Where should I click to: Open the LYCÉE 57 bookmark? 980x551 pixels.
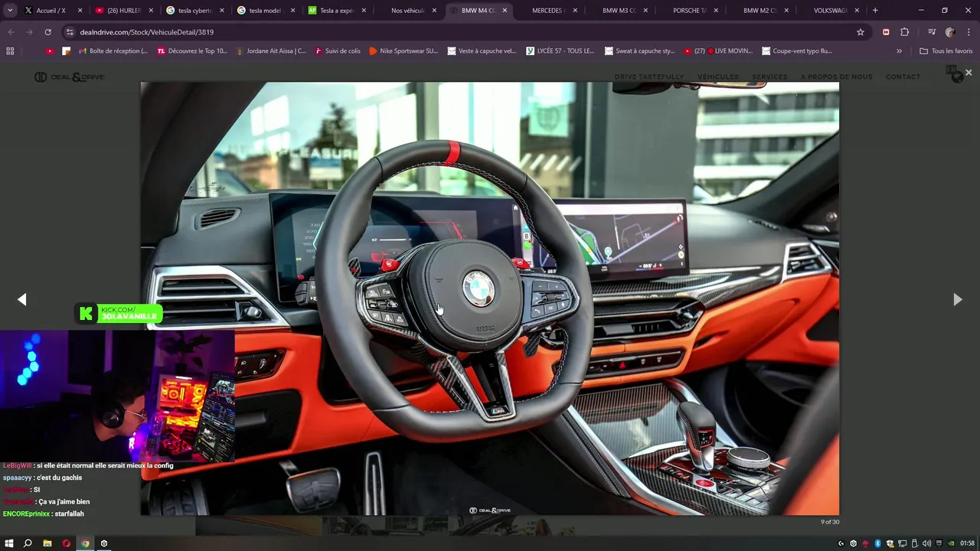point(560,51)
